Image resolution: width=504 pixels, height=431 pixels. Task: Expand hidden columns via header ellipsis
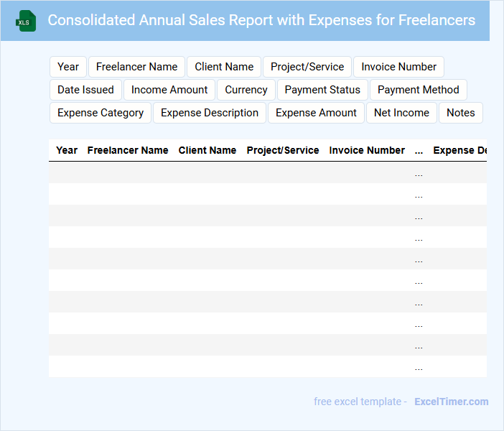click(419, 150)
